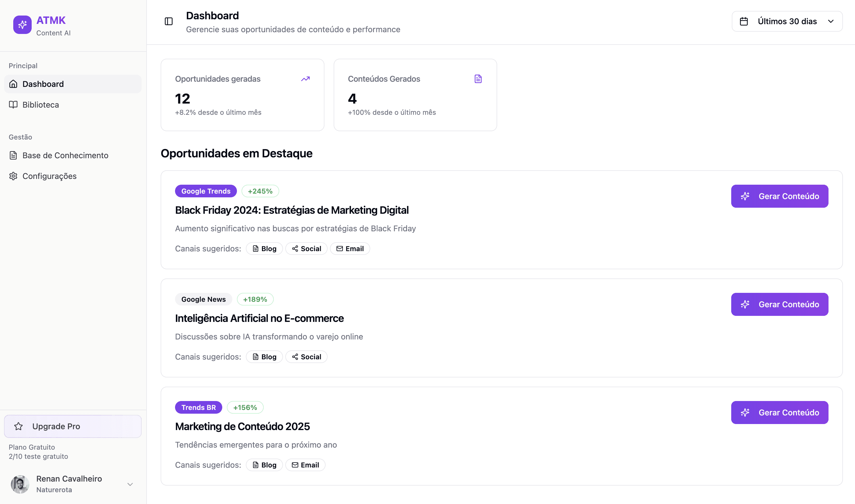Click Gerar Conteúdo for Marketing de Conteúdo 2025

point(779,412)
